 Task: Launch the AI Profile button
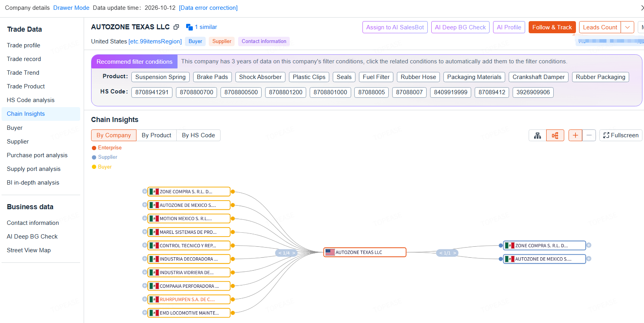click(x=509, y=27)
